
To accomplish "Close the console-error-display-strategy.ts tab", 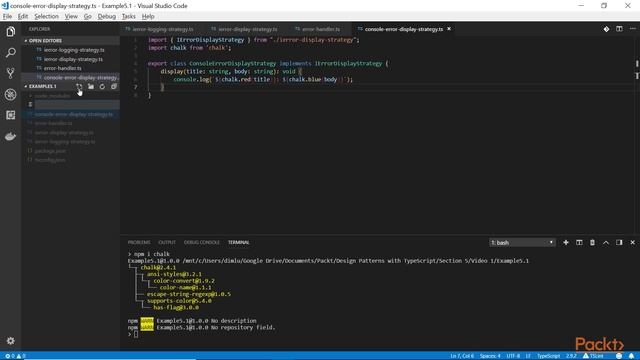I will coord(449,29).
